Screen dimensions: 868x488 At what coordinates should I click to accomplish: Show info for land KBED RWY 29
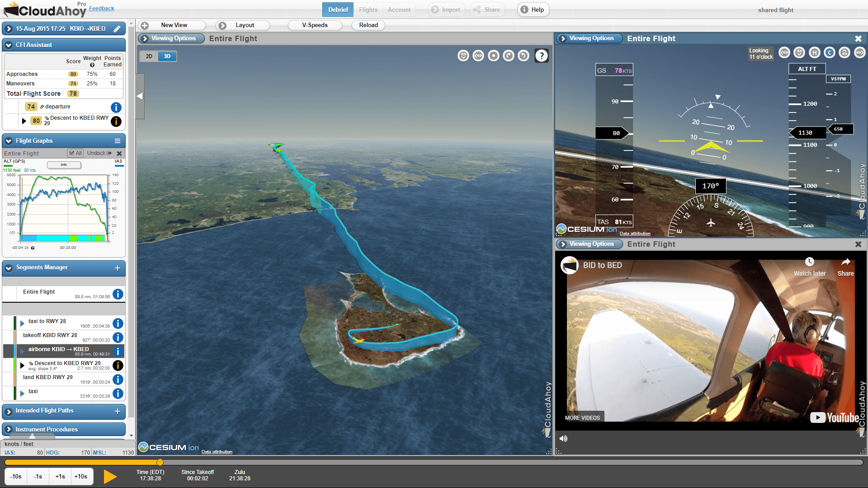pyautogui.click(x=118, y=380)
